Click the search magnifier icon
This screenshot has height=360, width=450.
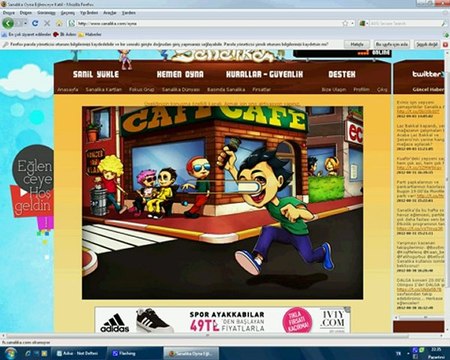[443, 23]
